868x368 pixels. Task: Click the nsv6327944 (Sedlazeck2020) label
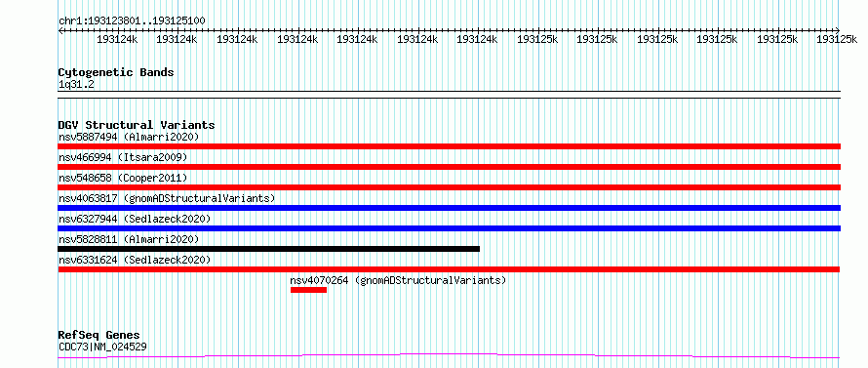135,219
